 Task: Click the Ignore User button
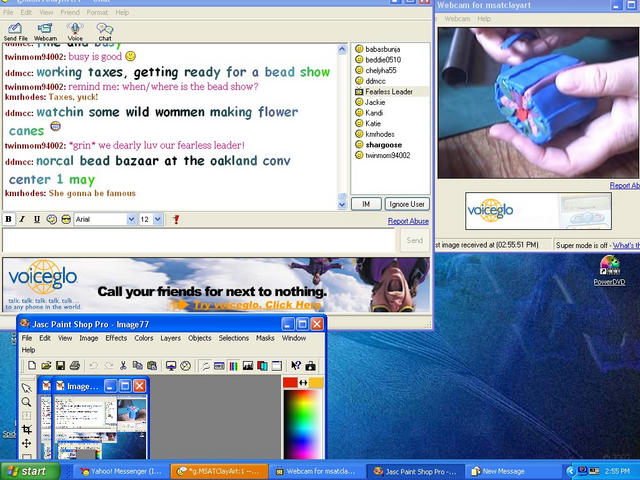[407, 204]
